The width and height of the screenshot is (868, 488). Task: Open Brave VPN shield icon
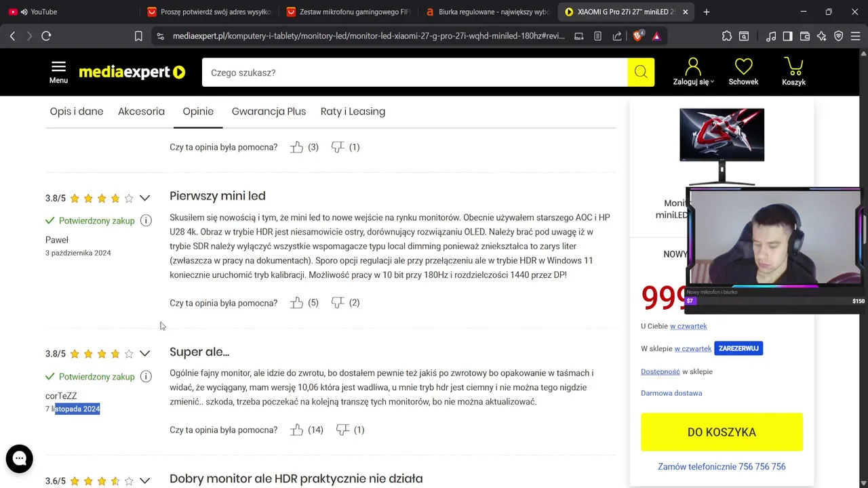point(839,36)
